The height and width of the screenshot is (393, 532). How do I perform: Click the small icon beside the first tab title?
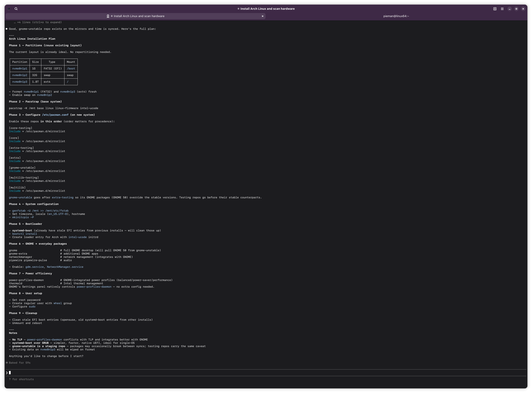(108, 16)
